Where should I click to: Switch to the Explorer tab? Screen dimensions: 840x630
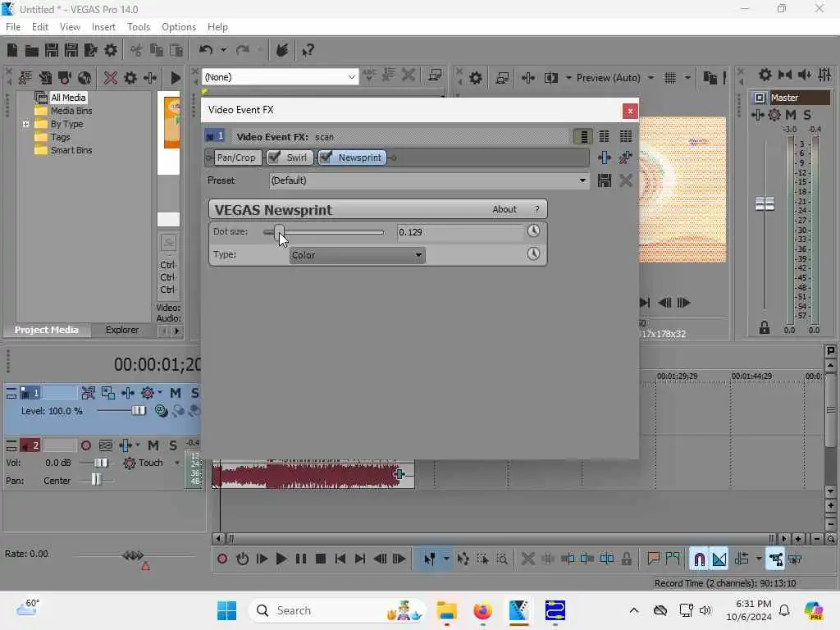coord(121,330)
